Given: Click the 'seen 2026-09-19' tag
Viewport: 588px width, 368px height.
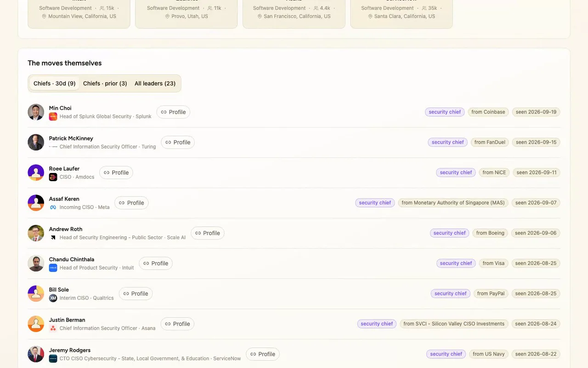Looking at the screenshot, I should 536,112.
